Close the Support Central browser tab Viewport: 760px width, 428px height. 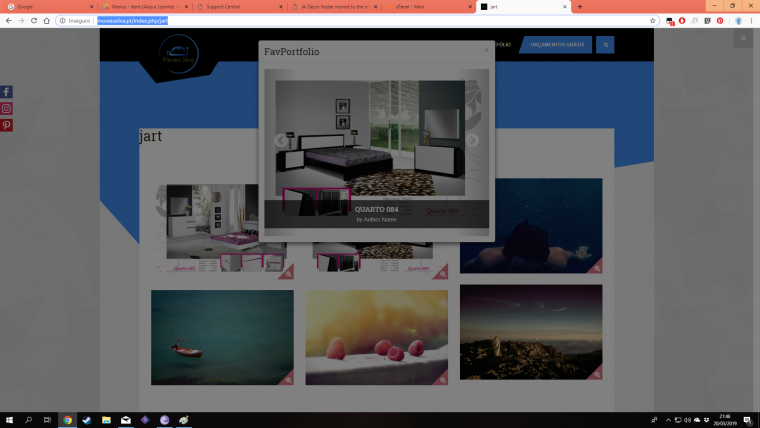pyautogui.click(x=281, y=7)
